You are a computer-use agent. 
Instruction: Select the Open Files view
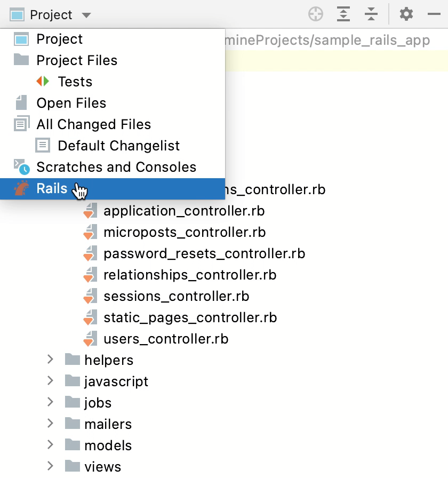tap(71, 103)
